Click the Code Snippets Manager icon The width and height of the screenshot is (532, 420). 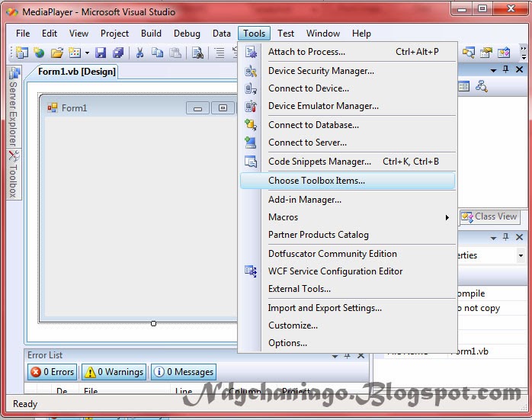251,162
